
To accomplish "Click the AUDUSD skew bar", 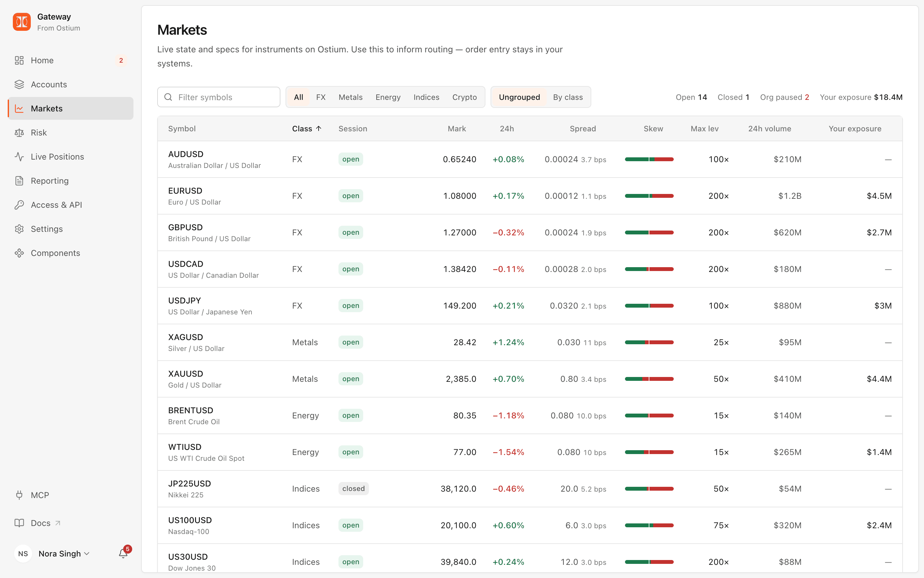I will tap(649, 159).
